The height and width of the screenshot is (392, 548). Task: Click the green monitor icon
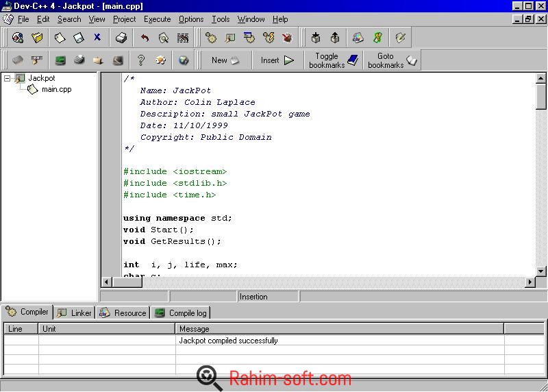[x=60, y=60]
